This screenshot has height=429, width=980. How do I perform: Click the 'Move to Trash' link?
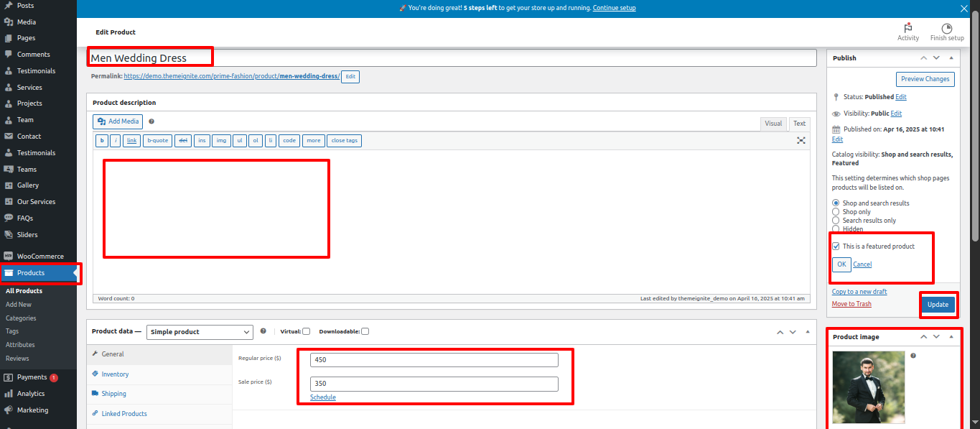click(851, 304)
